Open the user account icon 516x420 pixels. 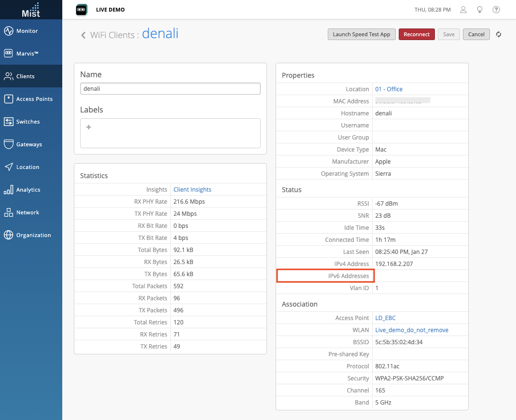[463, 10]
